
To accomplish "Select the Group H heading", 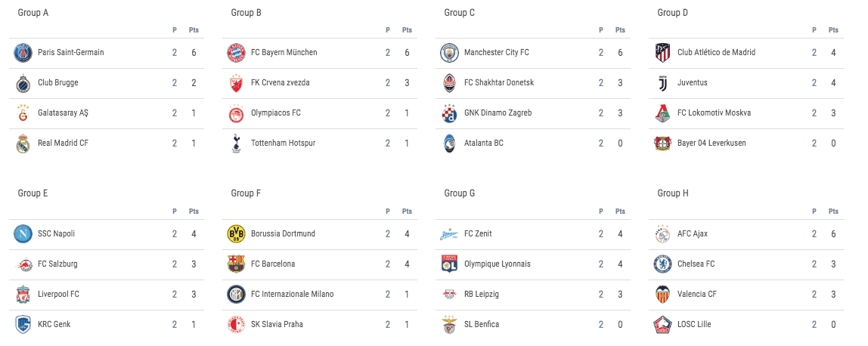I will pos(673,193).
